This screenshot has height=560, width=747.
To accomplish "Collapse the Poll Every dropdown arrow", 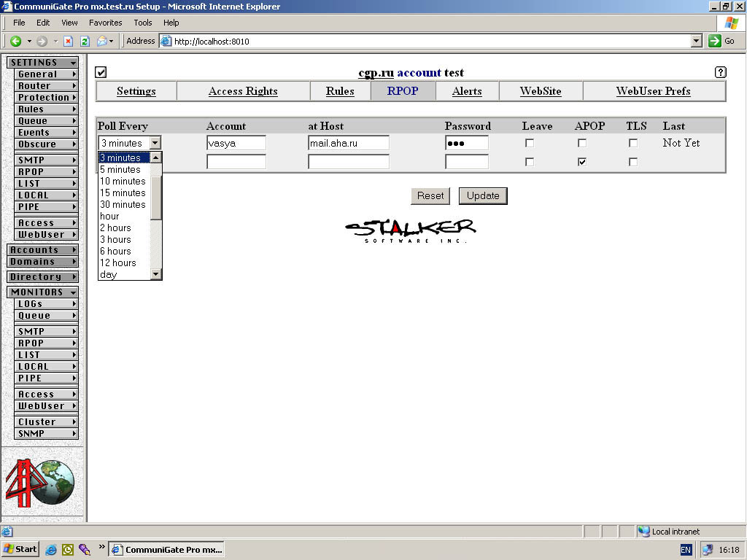I will 155,143.
